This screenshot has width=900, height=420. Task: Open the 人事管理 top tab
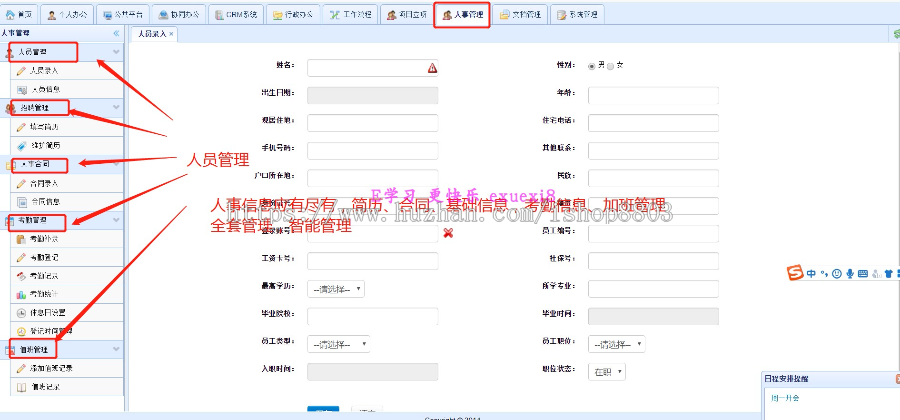461,16
